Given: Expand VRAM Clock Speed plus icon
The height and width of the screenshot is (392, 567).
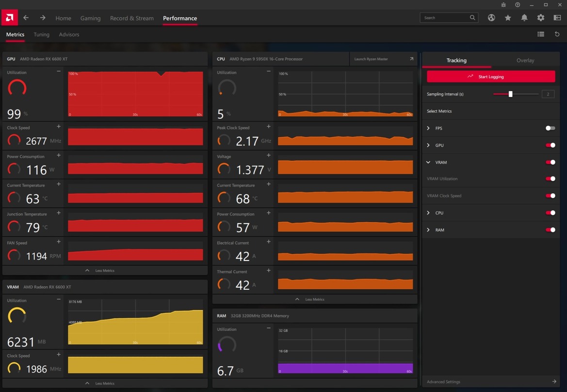Looking at the screenshot, I should 59,354.
